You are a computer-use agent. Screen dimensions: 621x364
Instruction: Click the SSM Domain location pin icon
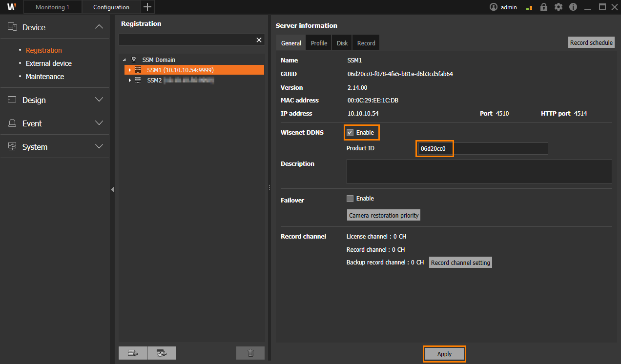pos(134,60)
